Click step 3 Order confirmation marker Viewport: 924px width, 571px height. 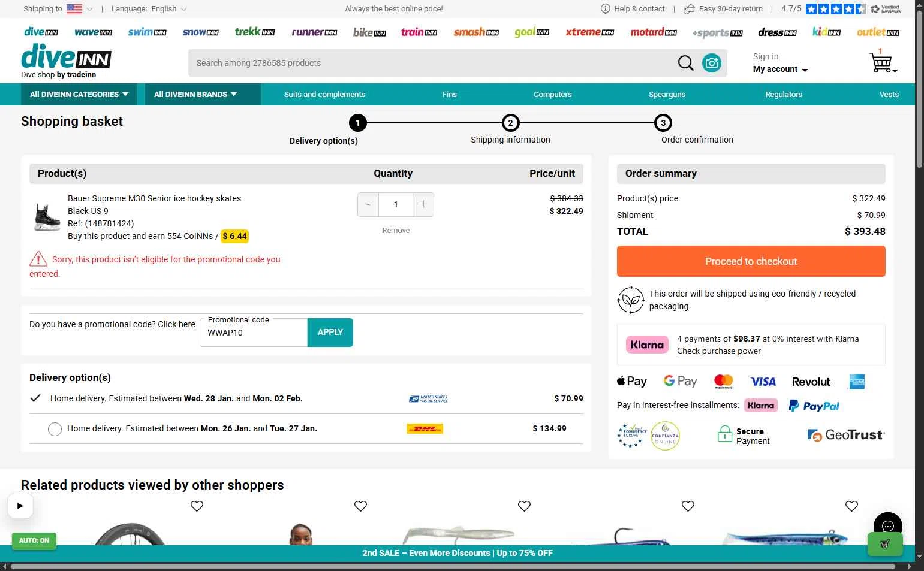coord(663,123)
